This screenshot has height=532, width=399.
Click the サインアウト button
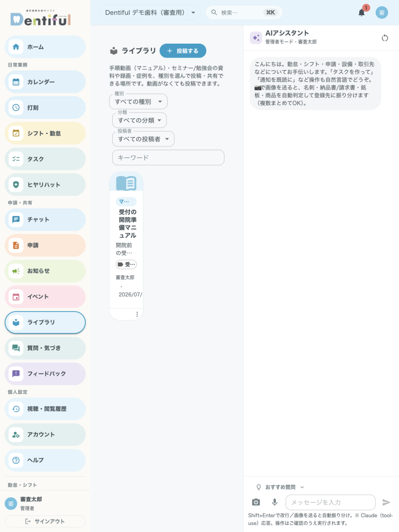point(45,521)
